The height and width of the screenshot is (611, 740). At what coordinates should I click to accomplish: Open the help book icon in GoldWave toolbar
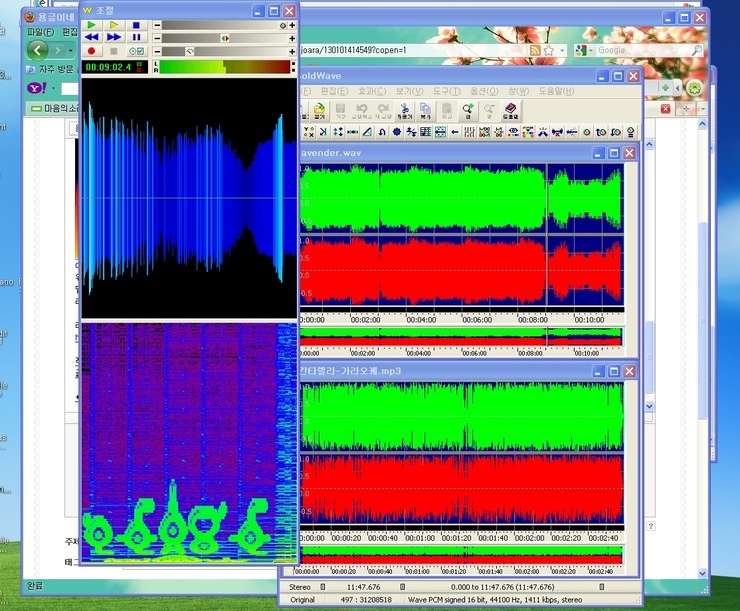click(510, 110)
